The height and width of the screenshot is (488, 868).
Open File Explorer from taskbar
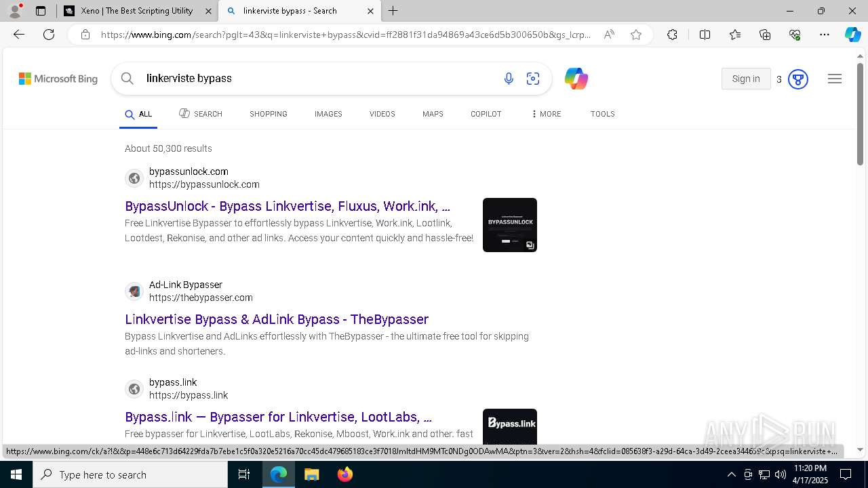tap(312, 474)
